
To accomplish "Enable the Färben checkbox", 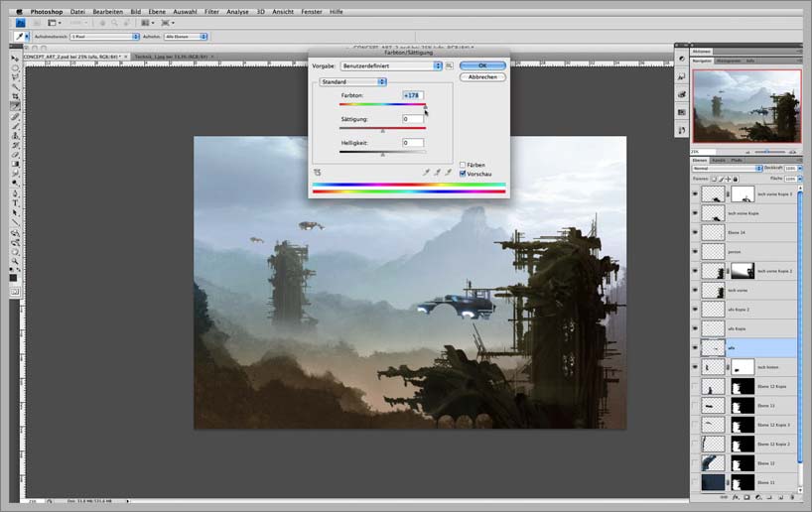I will point(463,165).
